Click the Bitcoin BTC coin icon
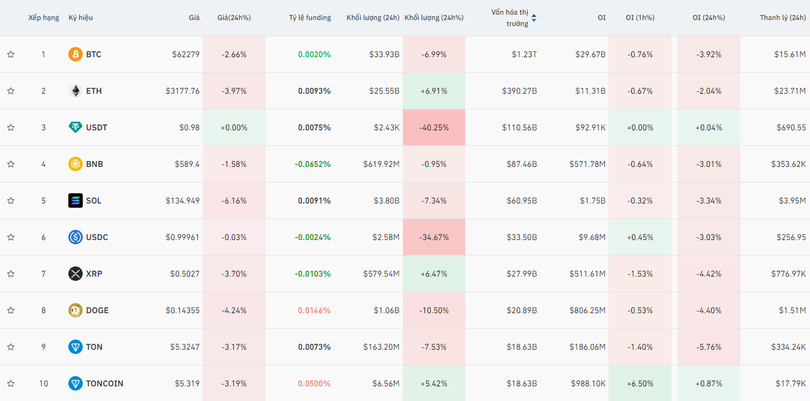Image resolution: width=810 pixels, height=401 pixels. coord(75,54)
